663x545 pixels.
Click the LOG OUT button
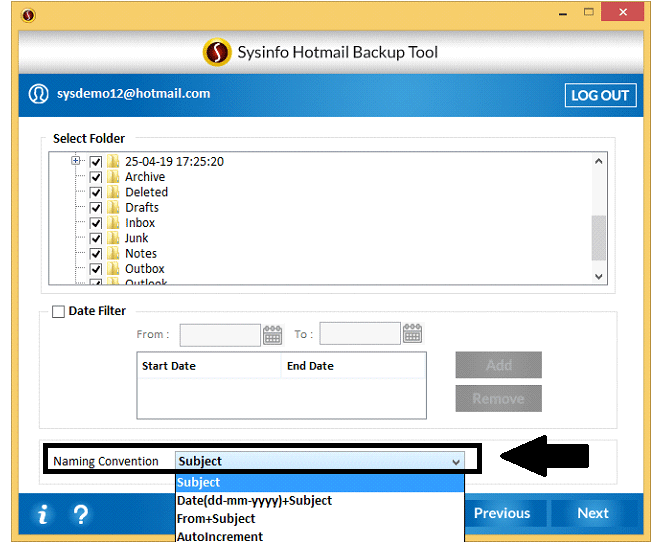click(x=600, y=96)
